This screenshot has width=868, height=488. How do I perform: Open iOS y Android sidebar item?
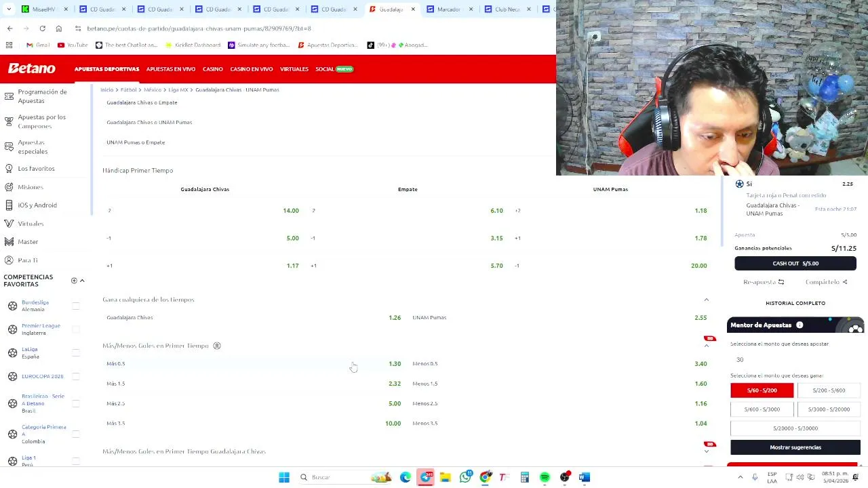(x=37, y=205)
